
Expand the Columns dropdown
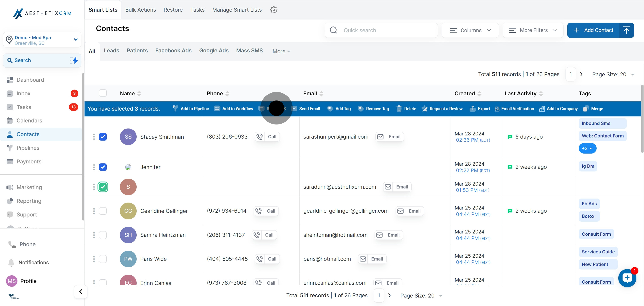pos(470,30)
